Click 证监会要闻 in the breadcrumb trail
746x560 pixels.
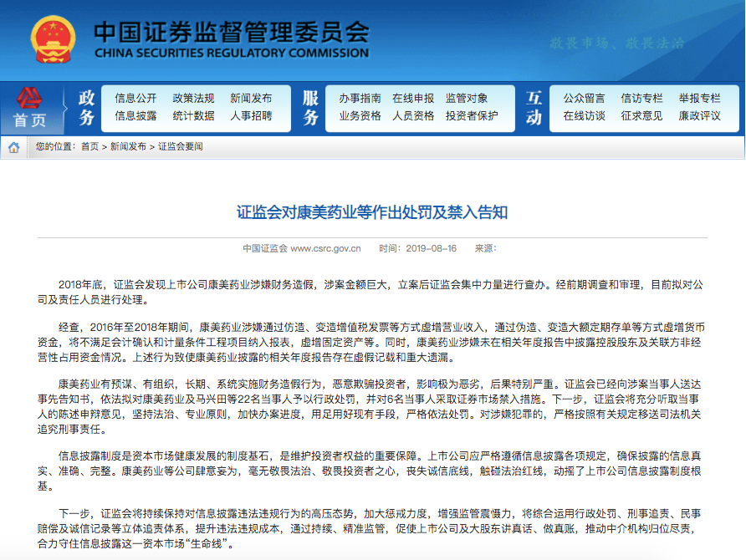click(181, 147)
